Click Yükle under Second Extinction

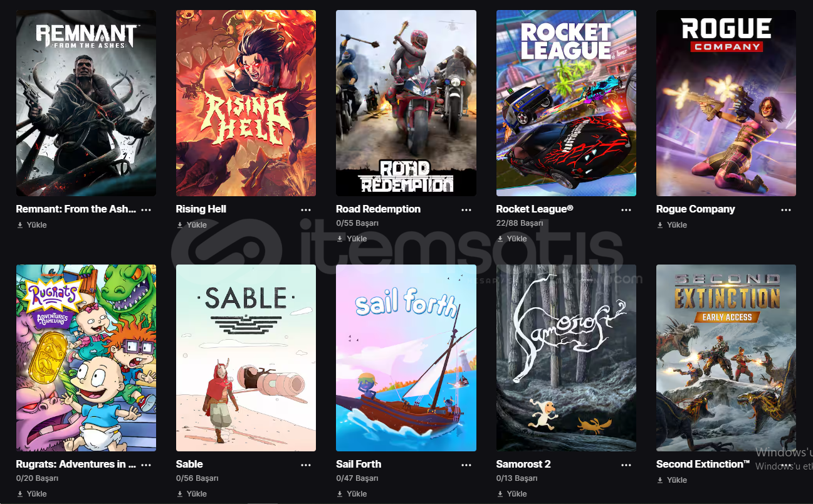[x=672, y=480]
